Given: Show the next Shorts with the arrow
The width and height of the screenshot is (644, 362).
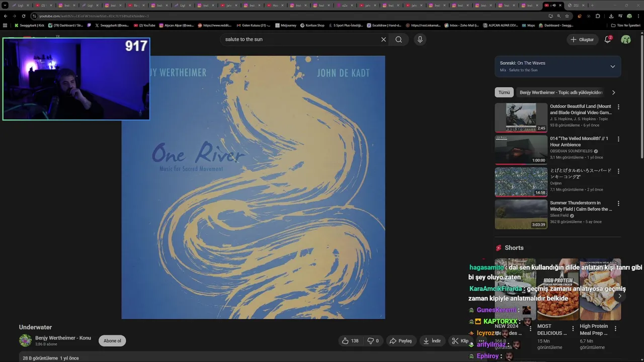Looking at the screenshot, I should pyautogui.click(x=619, y=296).
